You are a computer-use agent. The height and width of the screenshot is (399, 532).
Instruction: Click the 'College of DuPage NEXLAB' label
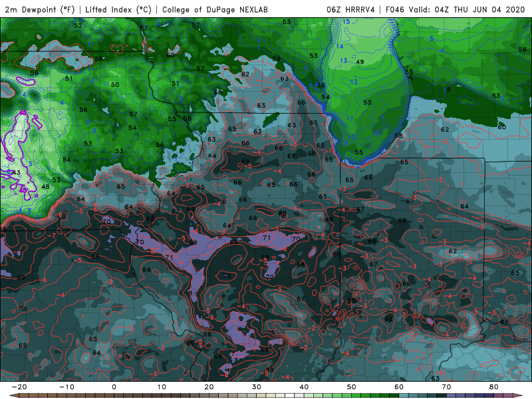(x=215, y=10)
